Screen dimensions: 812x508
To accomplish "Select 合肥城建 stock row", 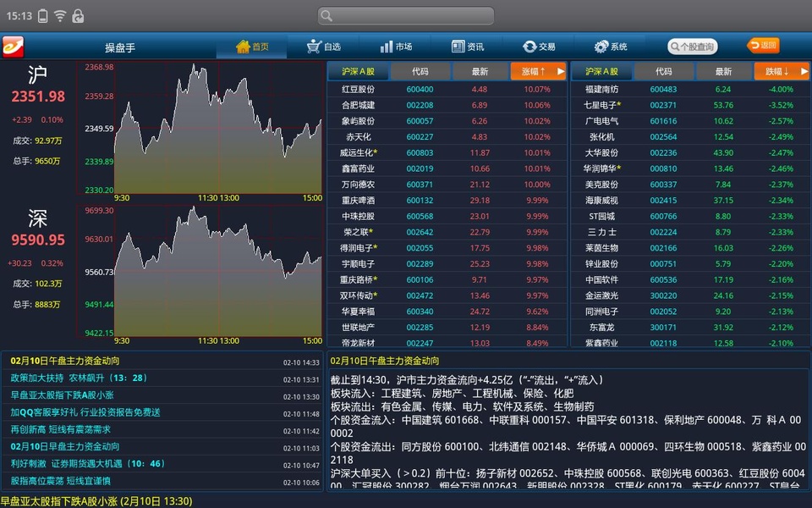I will coord(447,105).
